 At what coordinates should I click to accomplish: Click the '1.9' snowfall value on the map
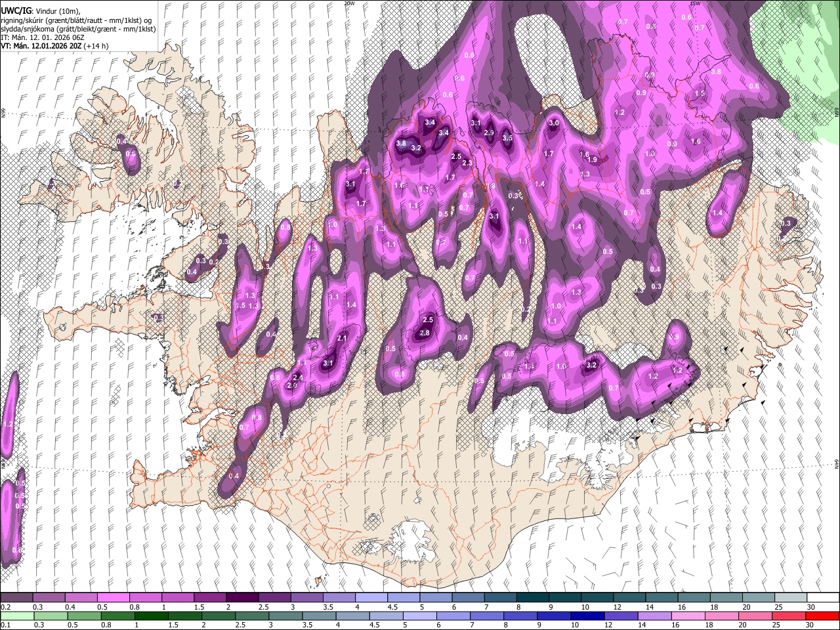click(592, 160)
